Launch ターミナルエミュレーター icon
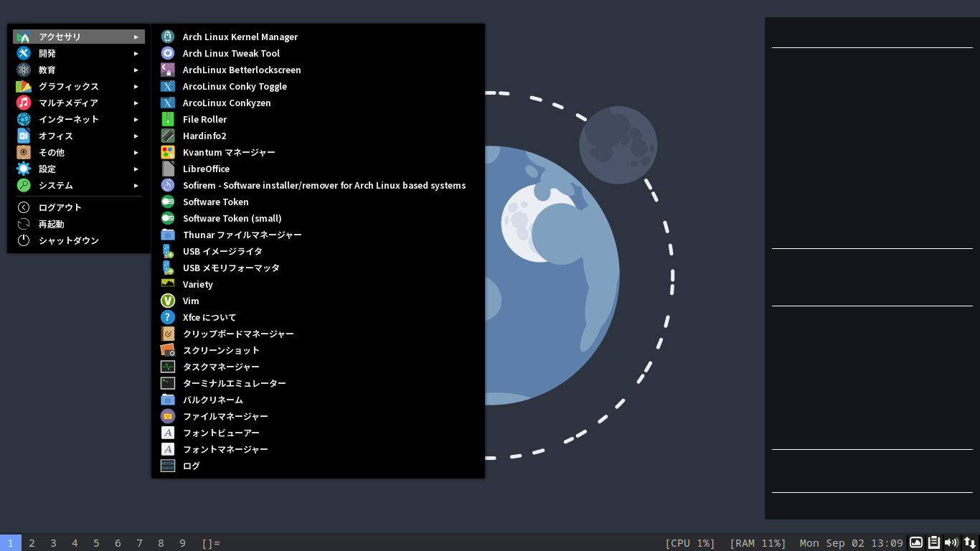 tap(168, 383)
